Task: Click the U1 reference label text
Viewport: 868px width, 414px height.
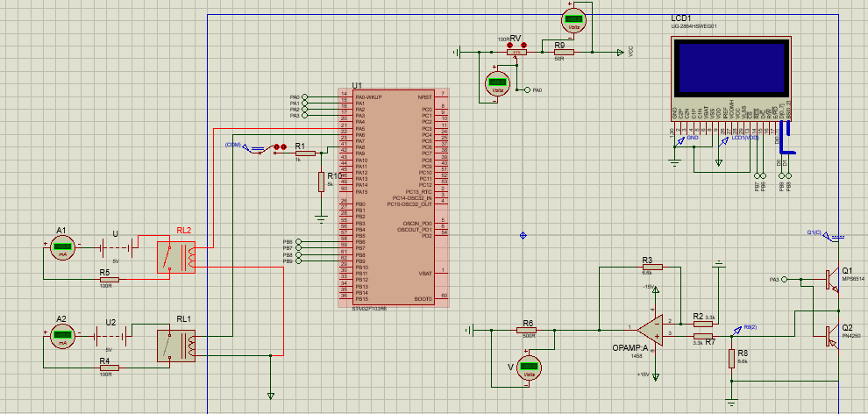Action: 357,86
